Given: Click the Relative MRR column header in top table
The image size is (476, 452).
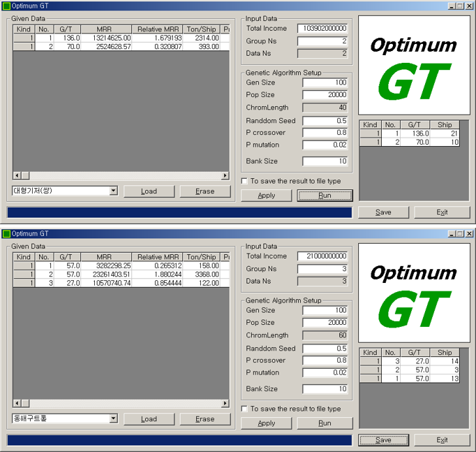Looking at the screenshot, I should point(159,29).
